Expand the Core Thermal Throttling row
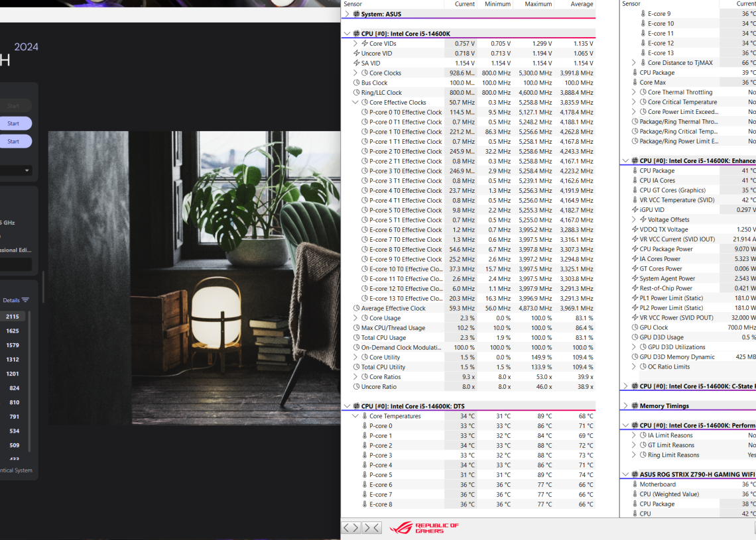The width and height of the screenshot is (756, 540). tap(633, 92)
